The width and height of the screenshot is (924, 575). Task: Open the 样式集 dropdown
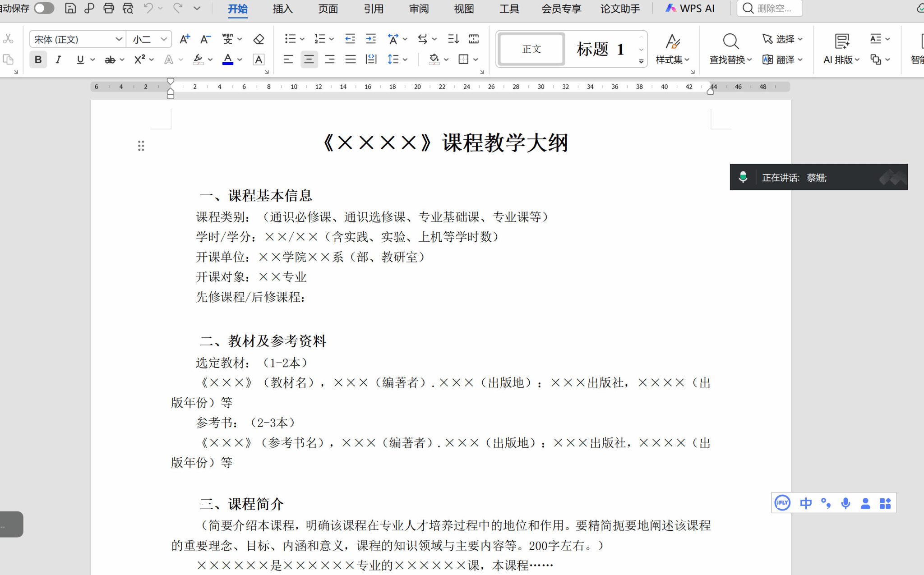click(673, 60)
